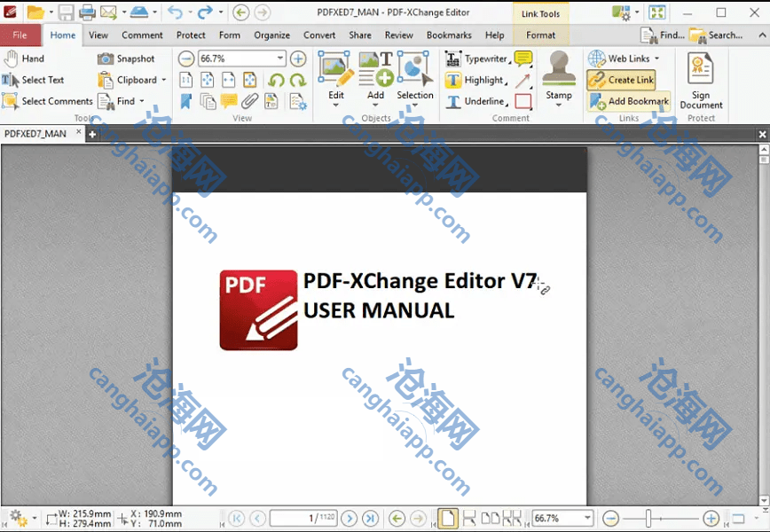770x532 pixels.
Task: Select the Underline text tool
Action: 475,102
